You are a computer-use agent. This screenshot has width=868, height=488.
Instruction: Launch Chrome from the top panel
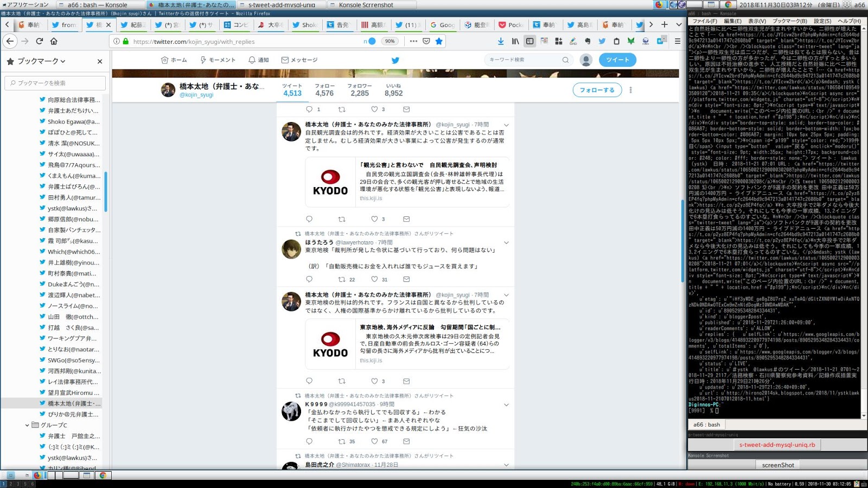coord(728,4)
